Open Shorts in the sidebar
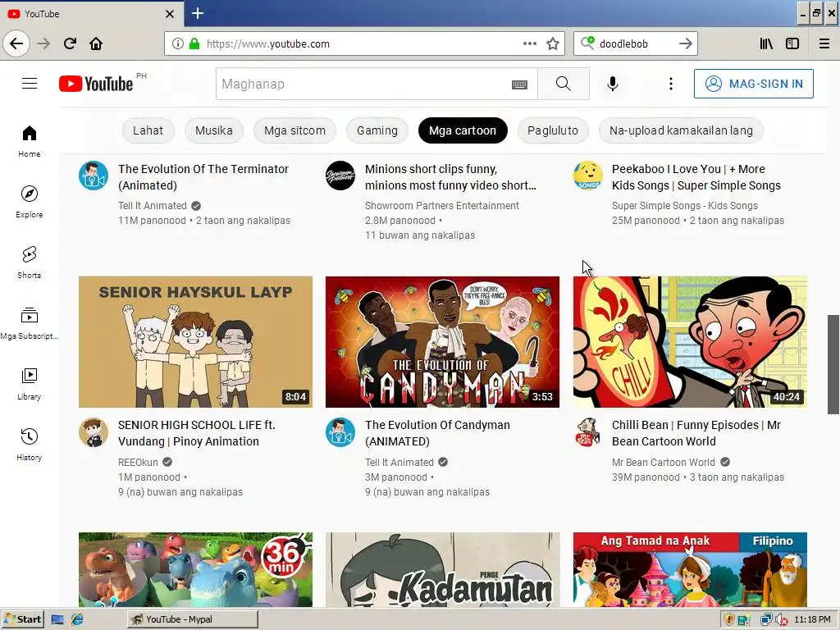 point(29,262)
